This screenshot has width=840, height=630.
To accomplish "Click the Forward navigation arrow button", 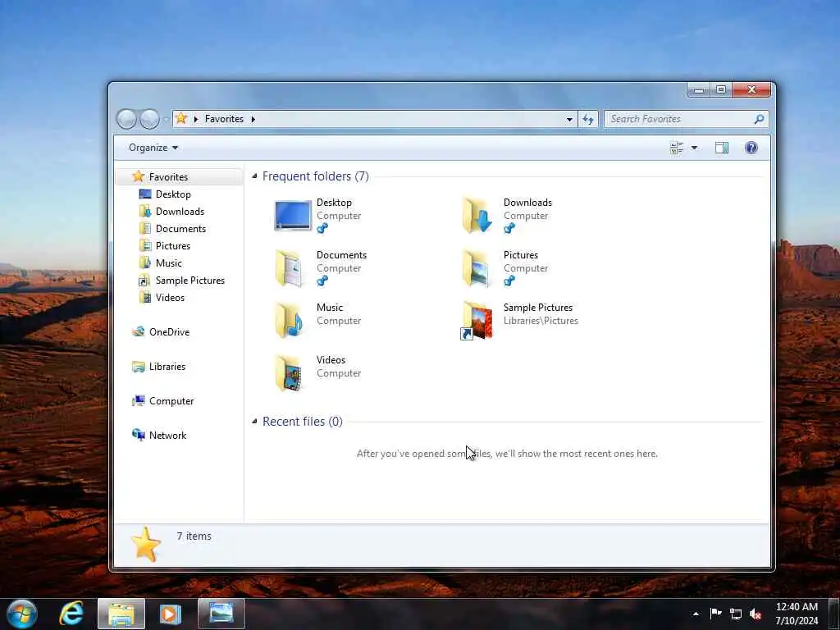I will (x=149, y=119).
